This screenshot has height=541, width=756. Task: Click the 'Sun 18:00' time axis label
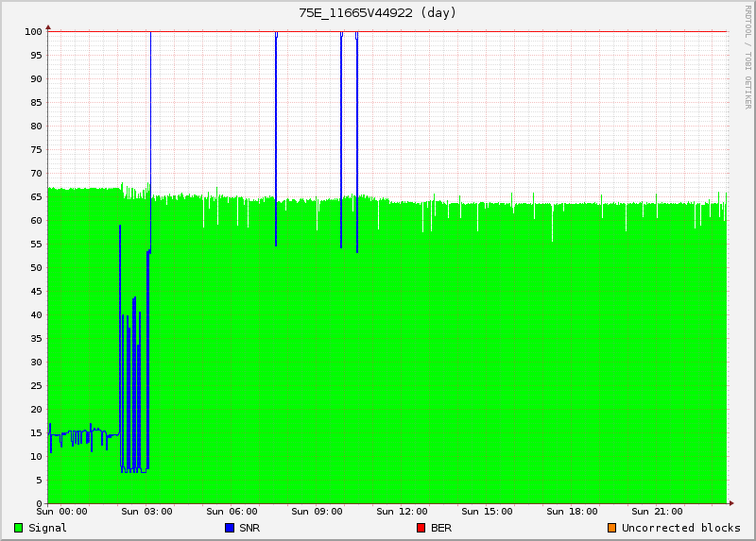(572, 512)
